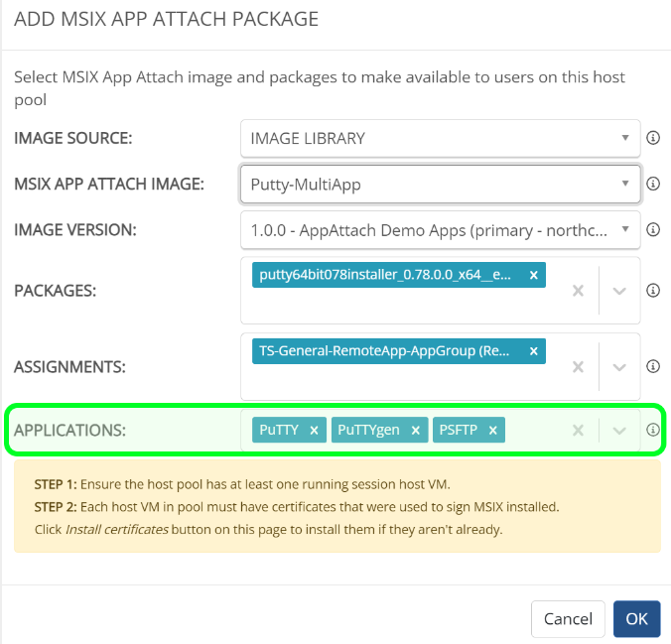The image size is (671, 644).
Task: Remove the PuTTYgen application tag
Action: click(416, 430)
